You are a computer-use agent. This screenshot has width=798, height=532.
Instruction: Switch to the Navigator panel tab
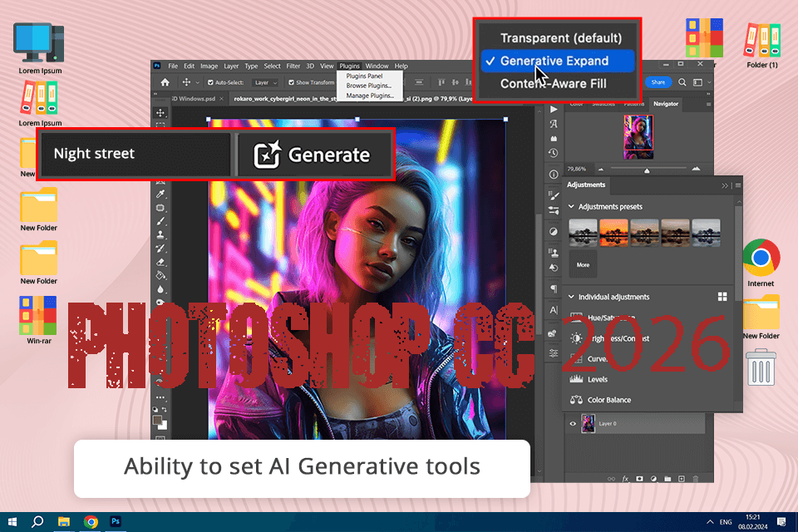[665, 104]
